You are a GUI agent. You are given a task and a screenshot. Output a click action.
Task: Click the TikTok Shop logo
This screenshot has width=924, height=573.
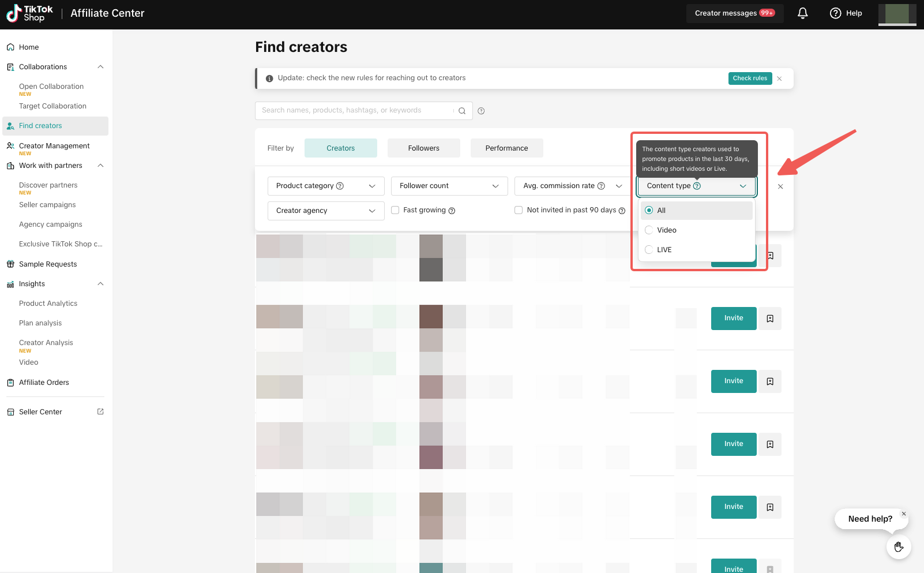coord(30,13)
